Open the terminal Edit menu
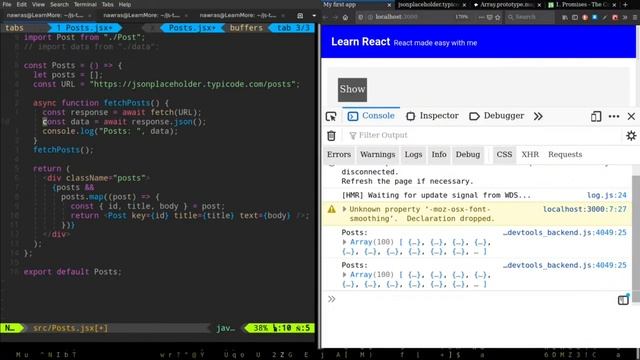Screen dimensions: 640x360 pos(22,4)
